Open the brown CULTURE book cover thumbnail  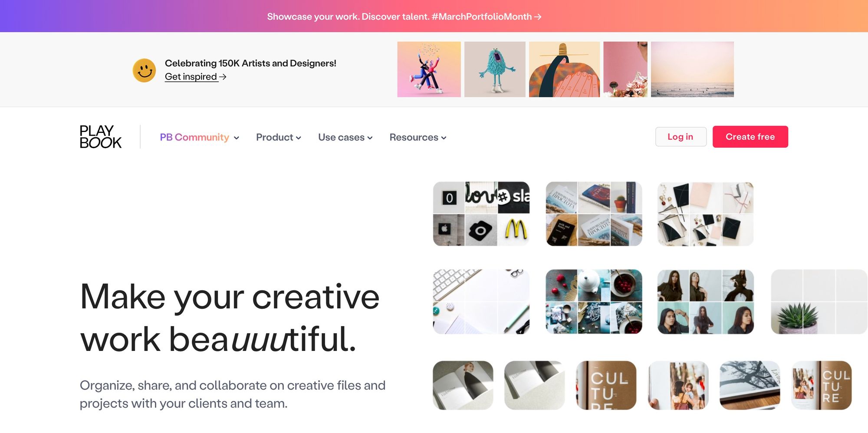click(x=606, y=385)
